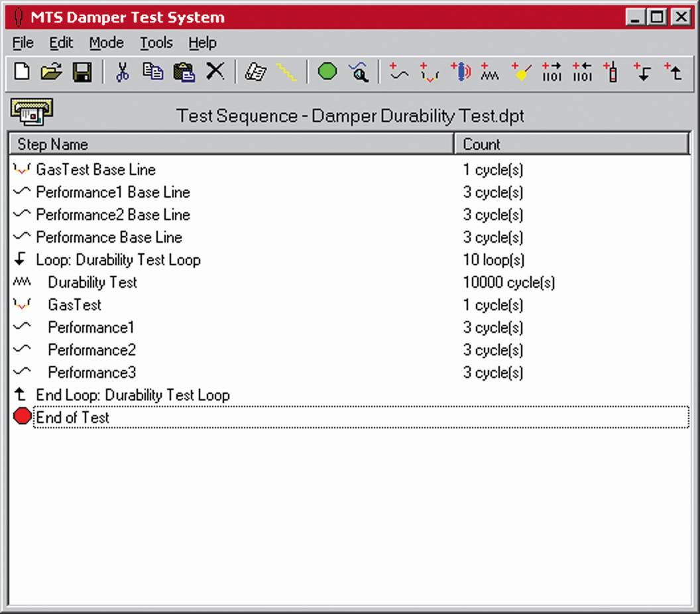
Task: Select the End of Test row
Action: (x=73, y=417)
